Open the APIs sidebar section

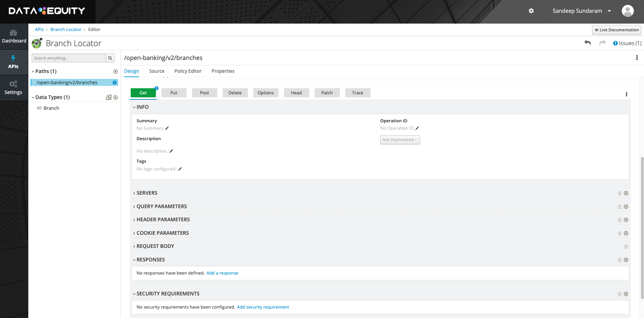pos(14,62)
